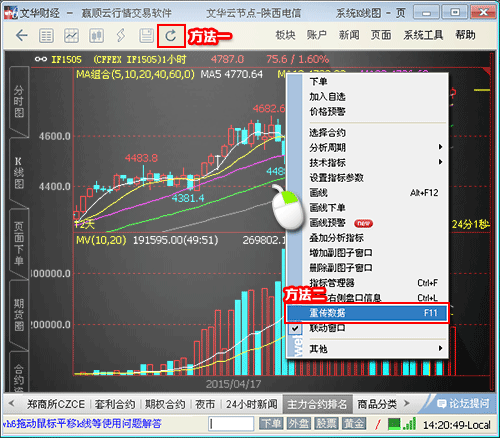
Task: Open the quote list table icon
Action: 46,36
